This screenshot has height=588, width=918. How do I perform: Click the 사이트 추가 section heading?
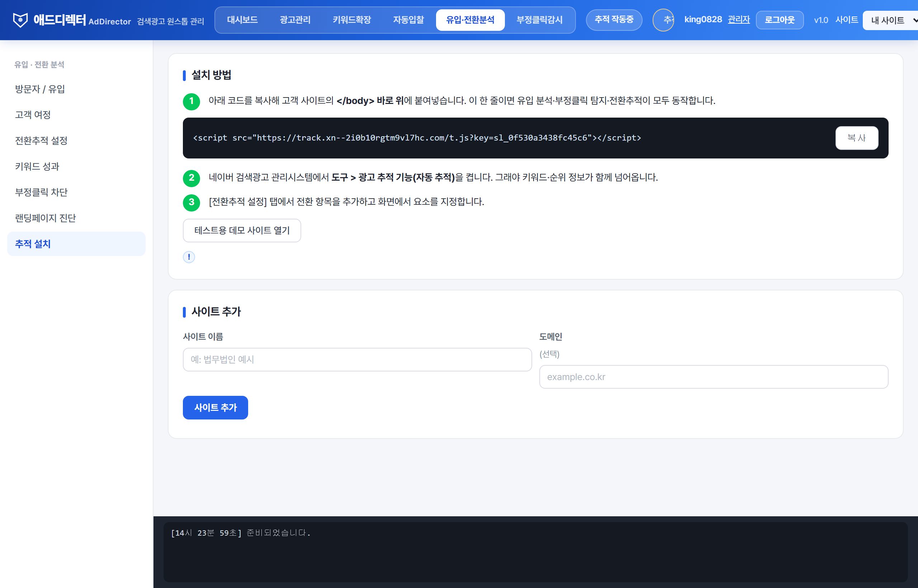click(x=216, y=312)
